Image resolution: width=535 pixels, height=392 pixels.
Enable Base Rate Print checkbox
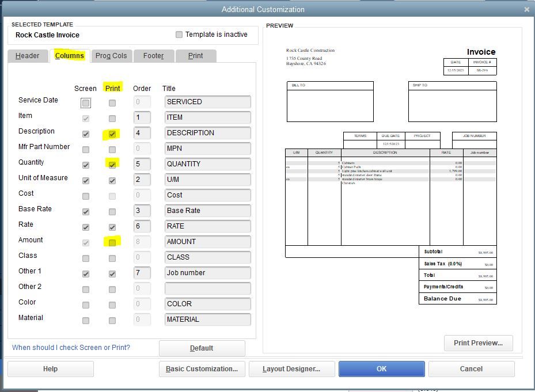[x=112, y=211]
